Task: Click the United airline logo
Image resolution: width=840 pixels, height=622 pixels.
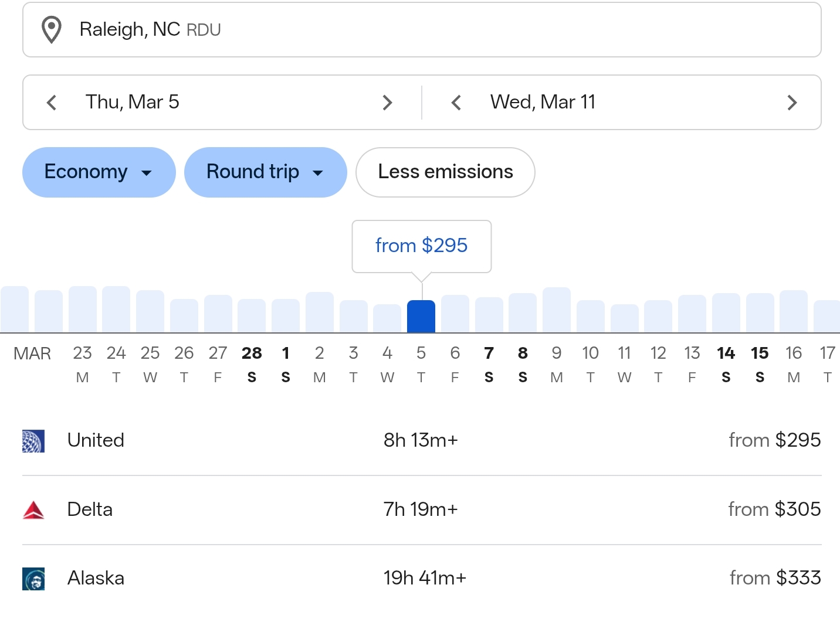Action: [33, 441]
